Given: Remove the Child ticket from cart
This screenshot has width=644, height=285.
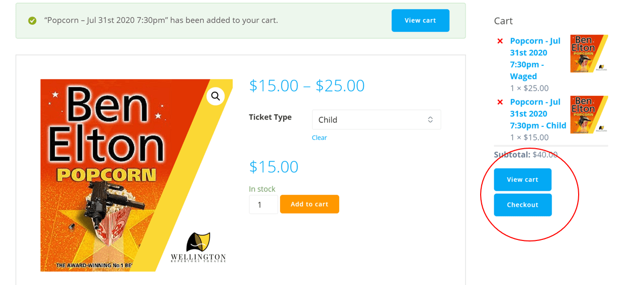Looking at the screenshot, I should [500, 102].
